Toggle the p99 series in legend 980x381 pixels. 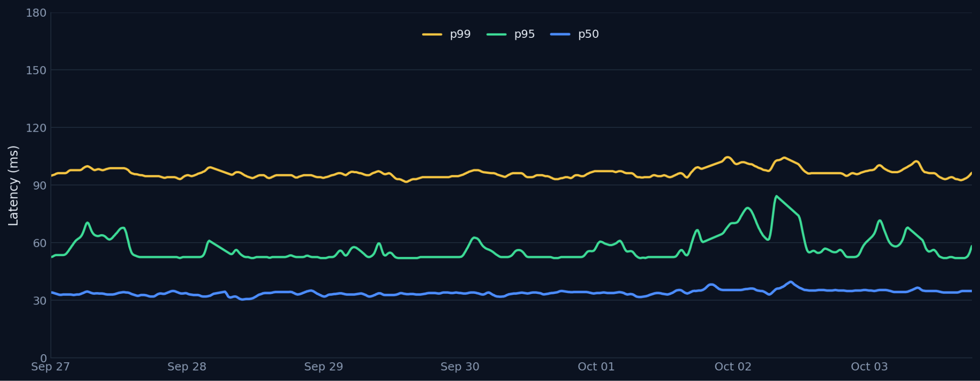tap(446, 34)
